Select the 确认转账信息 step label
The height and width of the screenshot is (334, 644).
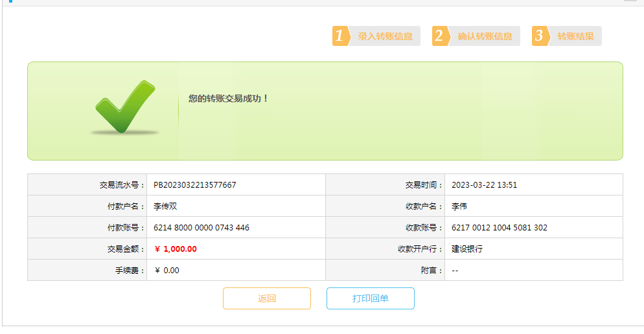485,36
